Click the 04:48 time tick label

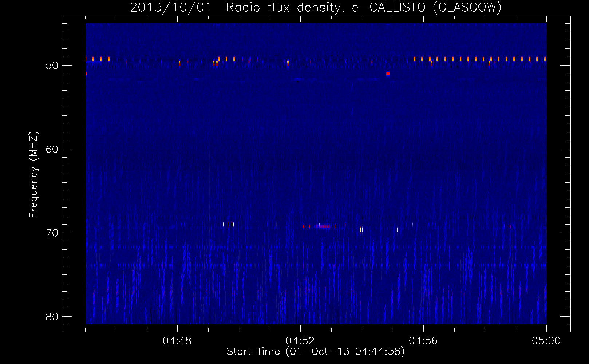coord(177,341)
